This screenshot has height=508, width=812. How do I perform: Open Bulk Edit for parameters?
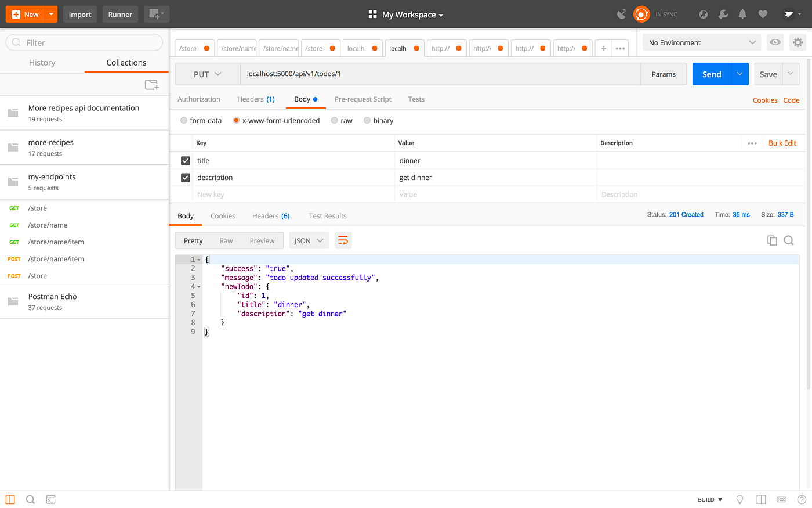pyautogui.click(x=782, y=143)
